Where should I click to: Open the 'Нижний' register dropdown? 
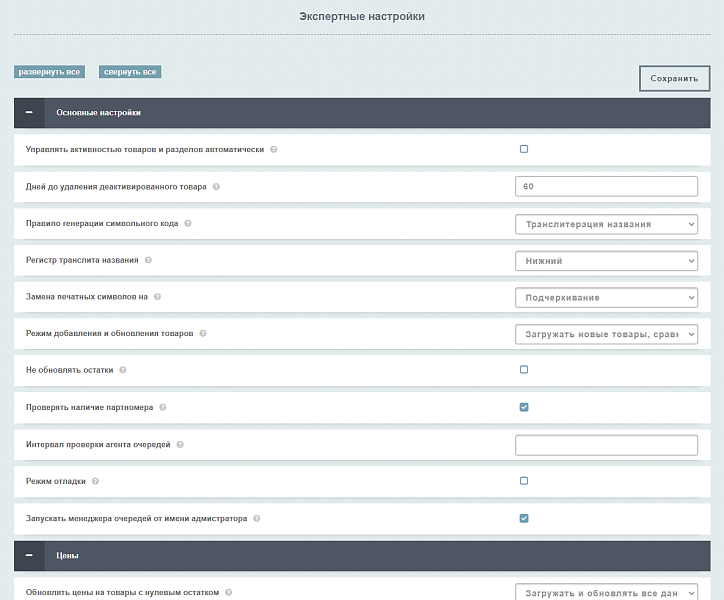[606, 261]
